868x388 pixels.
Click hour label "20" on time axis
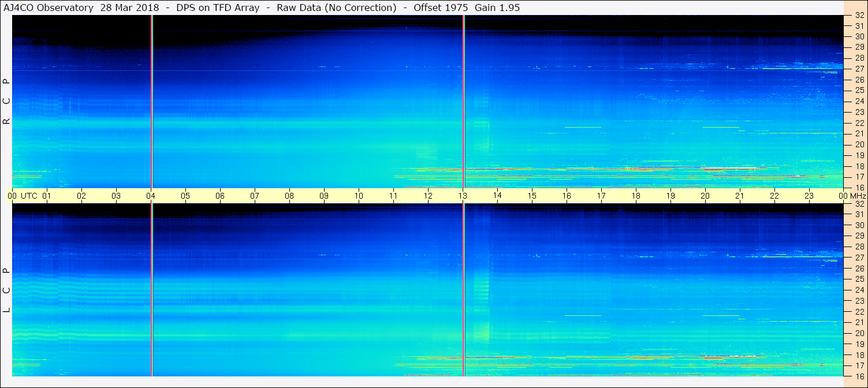click(x=705, y=196)
